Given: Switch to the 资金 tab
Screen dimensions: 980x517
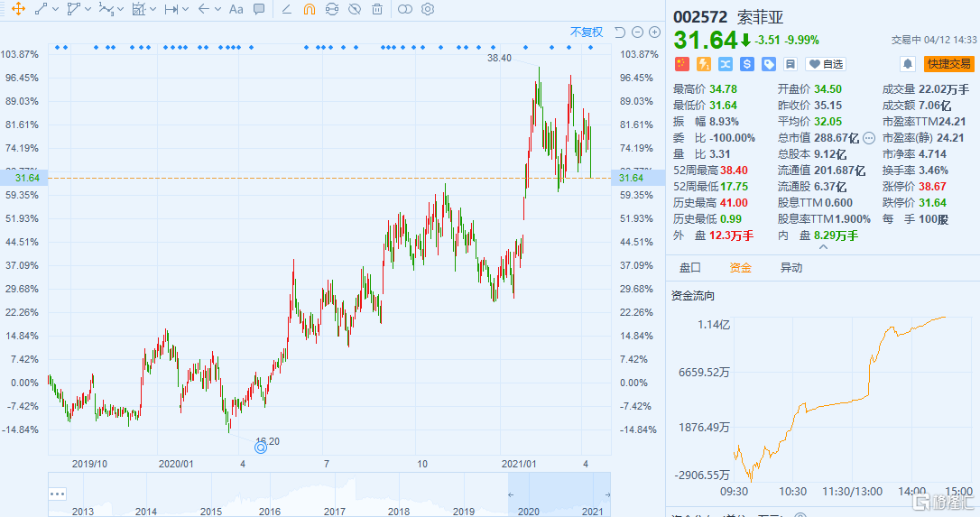Looking at the screenshot, I should 741,268.
